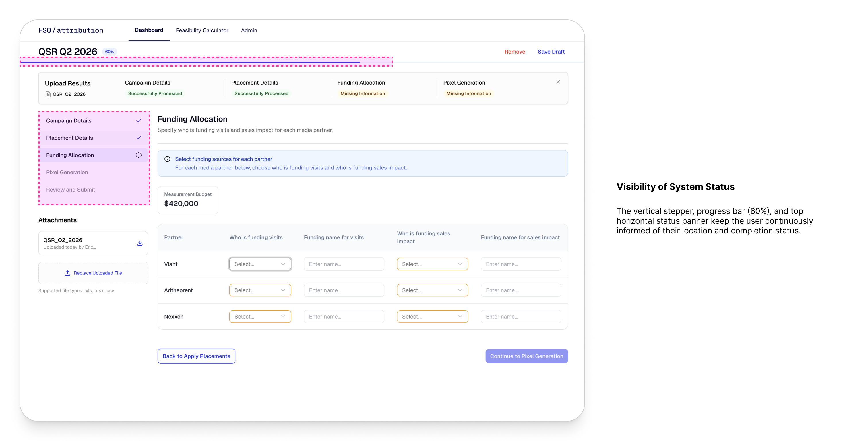Click the Save Draft link
This screenshot has width=868, height=441.
point(551,52)
